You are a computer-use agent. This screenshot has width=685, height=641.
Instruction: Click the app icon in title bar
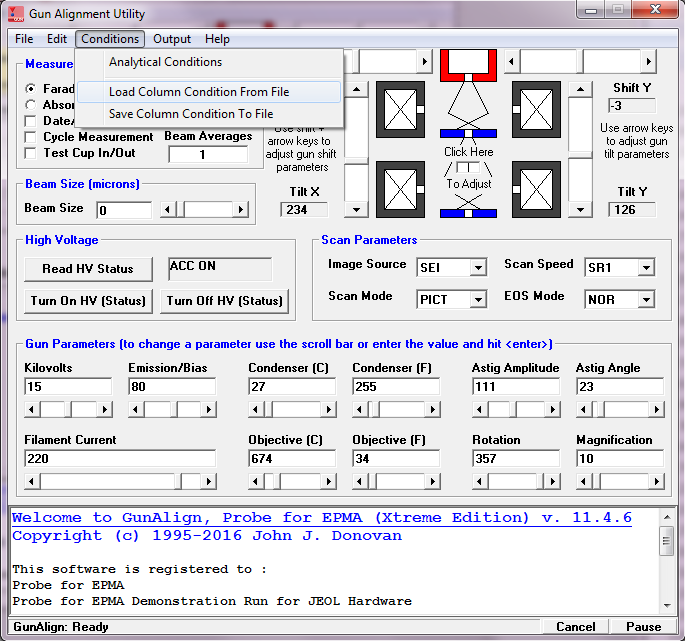tap(15, 14)
